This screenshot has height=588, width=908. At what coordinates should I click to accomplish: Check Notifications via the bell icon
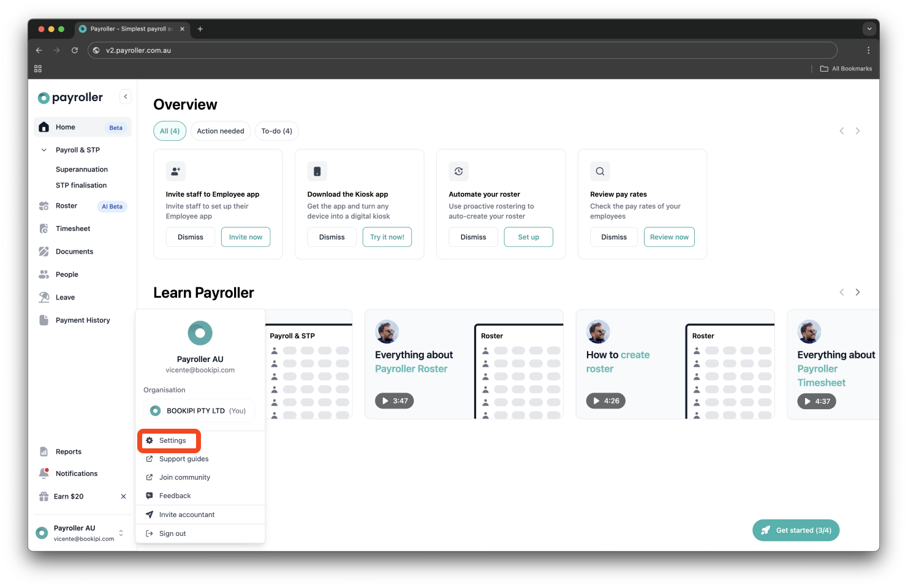pyautogui.click(x=44, y=473)
